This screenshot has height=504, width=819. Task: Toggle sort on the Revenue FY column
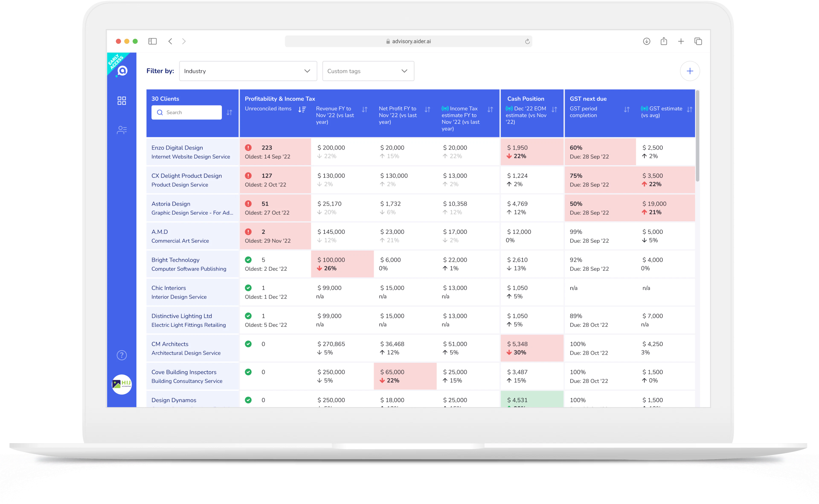pos(364,109)
